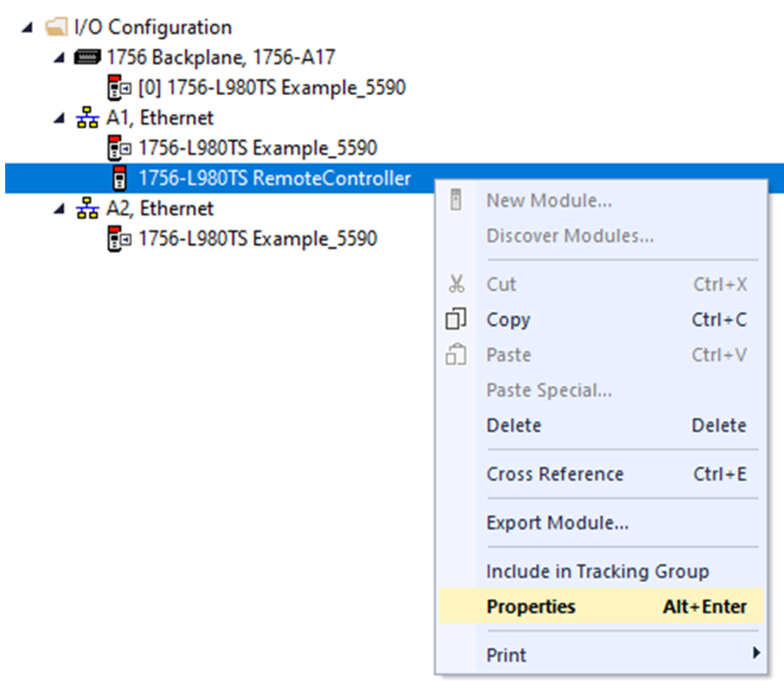Select Include in Tracking Group

point(602,571)
